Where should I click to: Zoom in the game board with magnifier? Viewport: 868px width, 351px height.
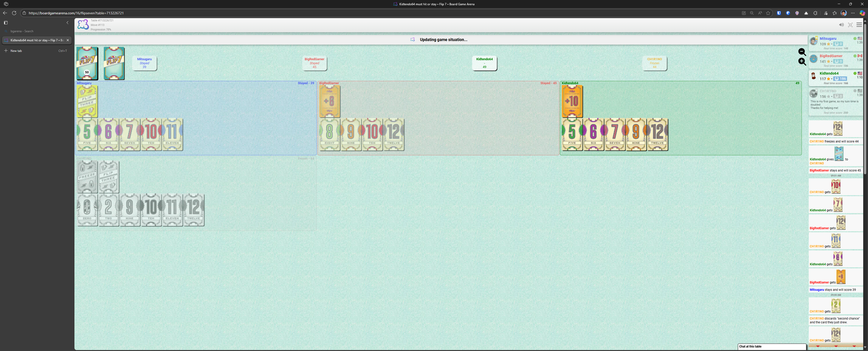(802, 62)
